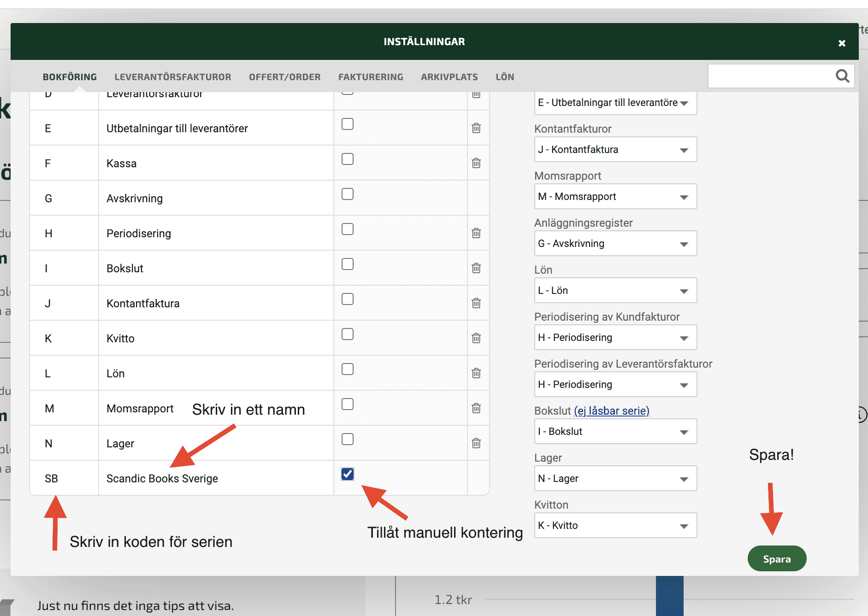
Task: Open Periodisering av Leverantörsfakturor dropdown
Action: [615, 384]
